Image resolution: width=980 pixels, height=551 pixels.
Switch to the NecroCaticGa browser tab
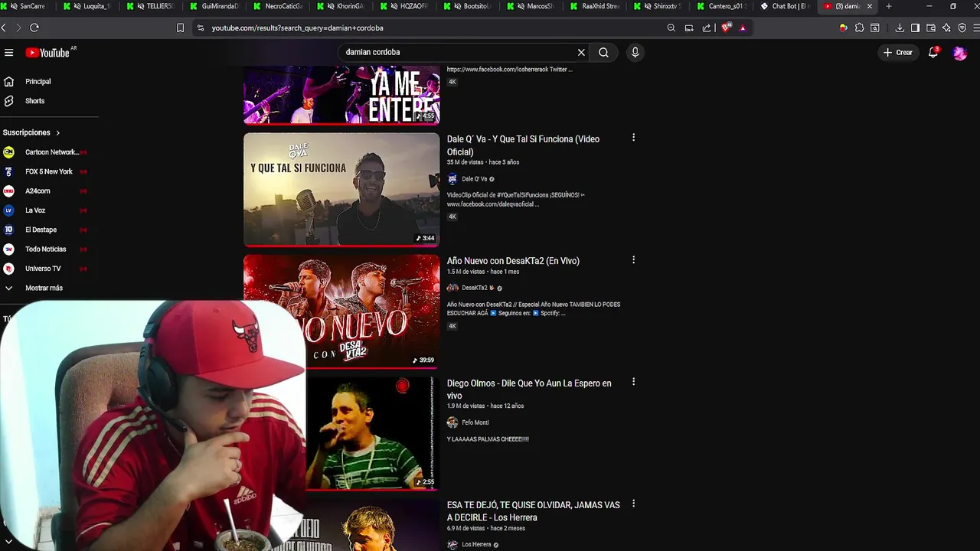(277, 6)
